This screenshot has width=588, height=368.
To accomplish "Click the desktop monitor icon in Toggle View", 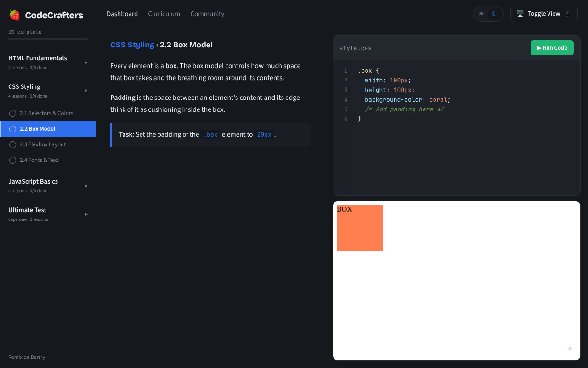I will [520, 14].
